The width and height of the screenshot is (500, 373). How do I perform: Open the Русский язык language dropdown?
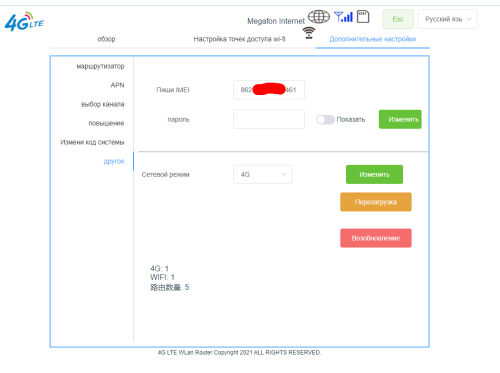[x=447, y=19]
